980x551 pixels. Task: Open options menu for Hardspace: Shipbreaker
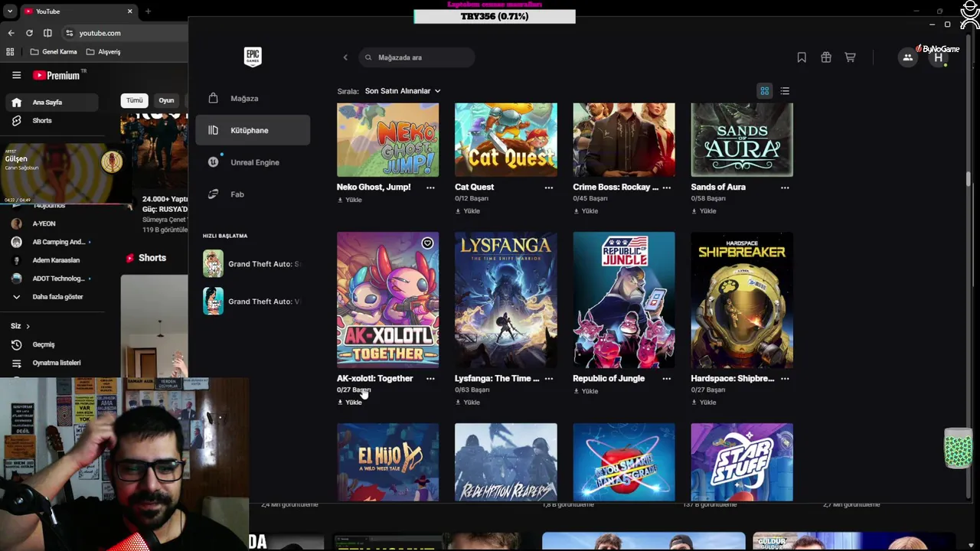(x=785, y=378)
